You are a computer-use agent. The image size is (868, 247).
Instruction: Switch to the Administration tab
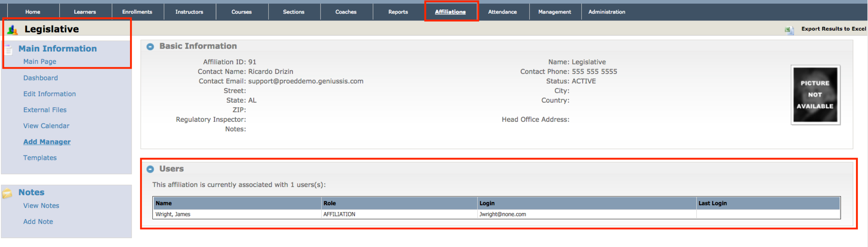(606, 12)
